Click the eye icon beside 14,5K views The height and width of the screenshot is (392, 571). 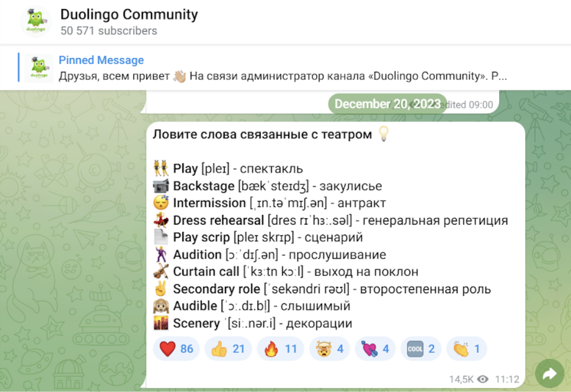point(483,379)
